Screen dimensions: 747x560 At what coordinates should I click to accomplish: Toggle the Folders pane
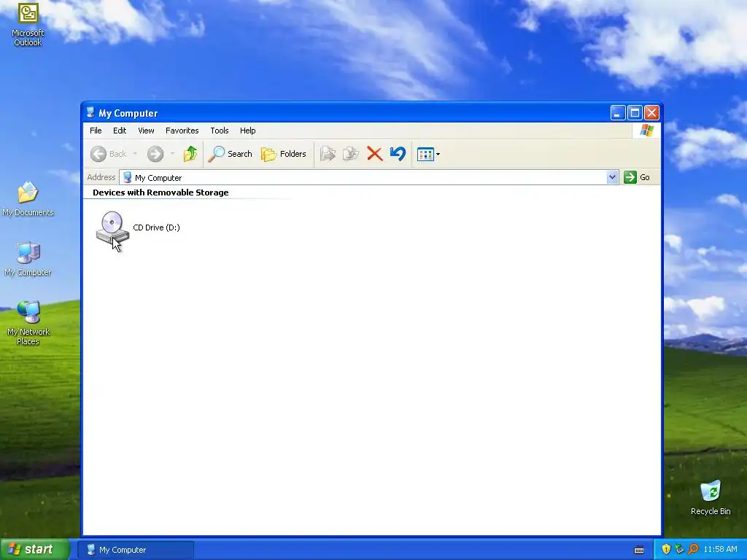284,154
